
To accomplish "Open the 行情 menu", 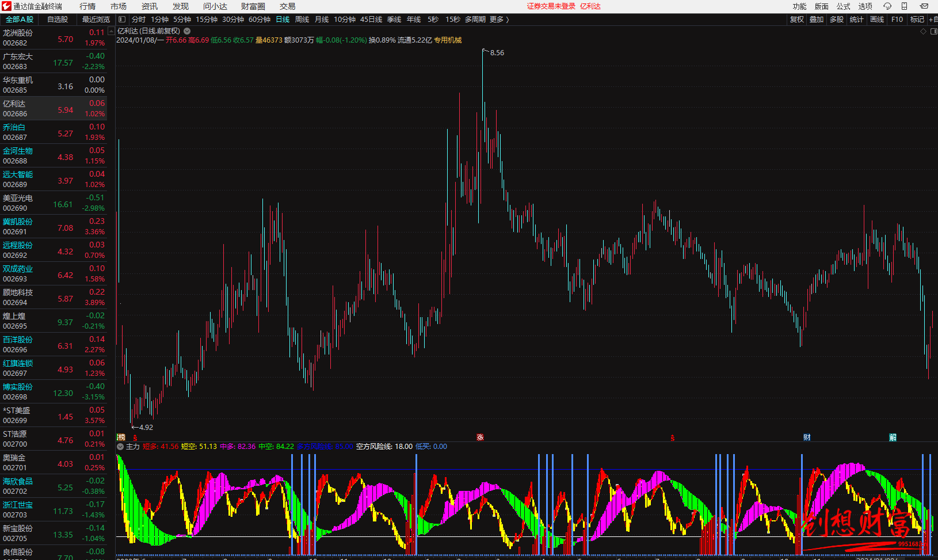I will click(x=87, y=6).
